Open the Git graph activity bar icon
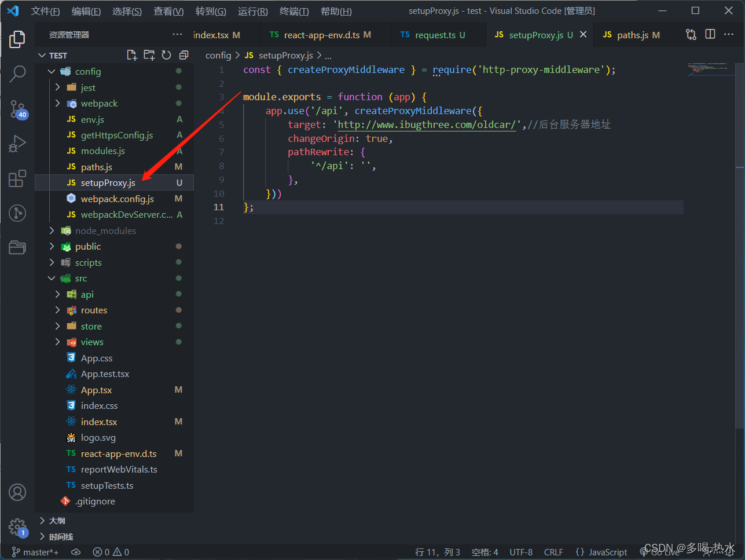This screenshot has height=560, width=745. [x=17, y=213]
